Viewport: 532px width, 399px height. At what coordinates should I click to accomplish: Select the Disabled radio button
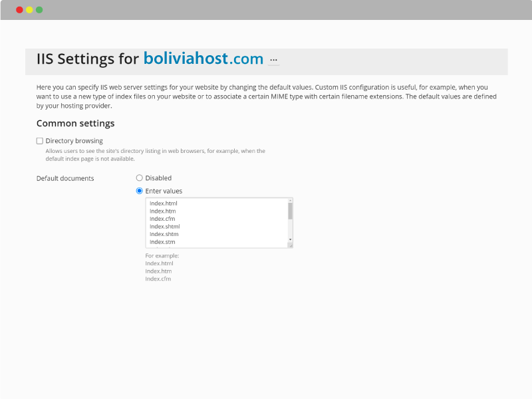point(139,178)
